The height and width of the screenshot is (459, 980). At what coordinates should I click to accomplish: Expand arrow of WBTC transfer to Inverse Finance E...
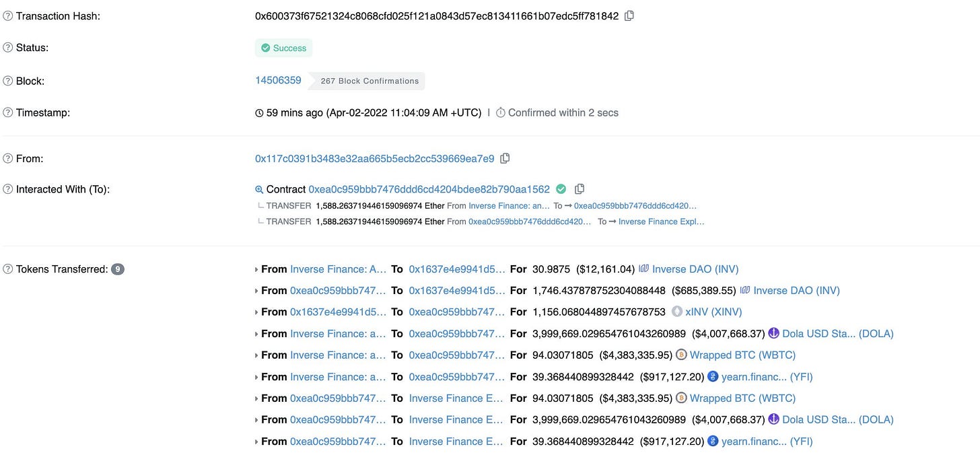[x=256, y=398]
